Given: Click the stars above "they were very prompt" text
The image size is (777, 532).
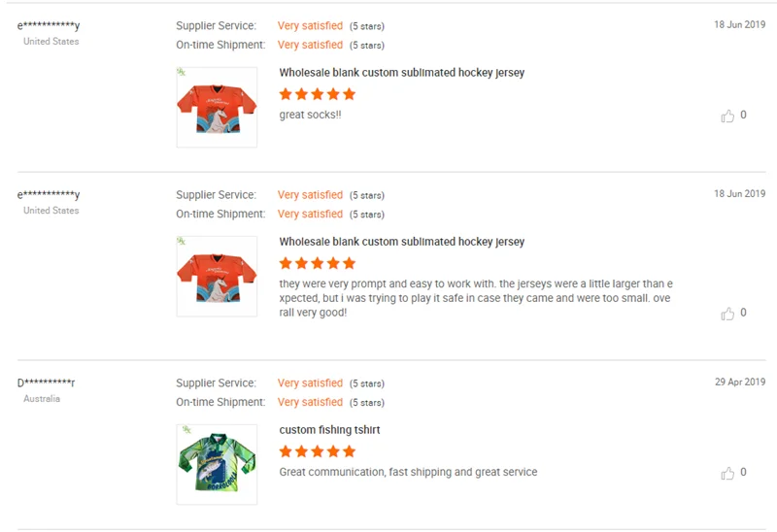Looking at the screenshot, I should tap(317, 263).
